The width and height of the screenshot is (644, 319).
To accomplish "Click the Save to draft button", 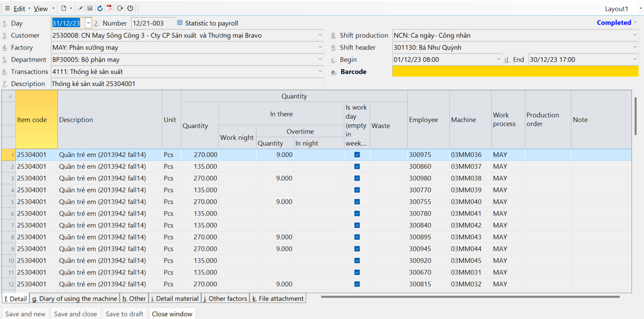I will point(125,314).
